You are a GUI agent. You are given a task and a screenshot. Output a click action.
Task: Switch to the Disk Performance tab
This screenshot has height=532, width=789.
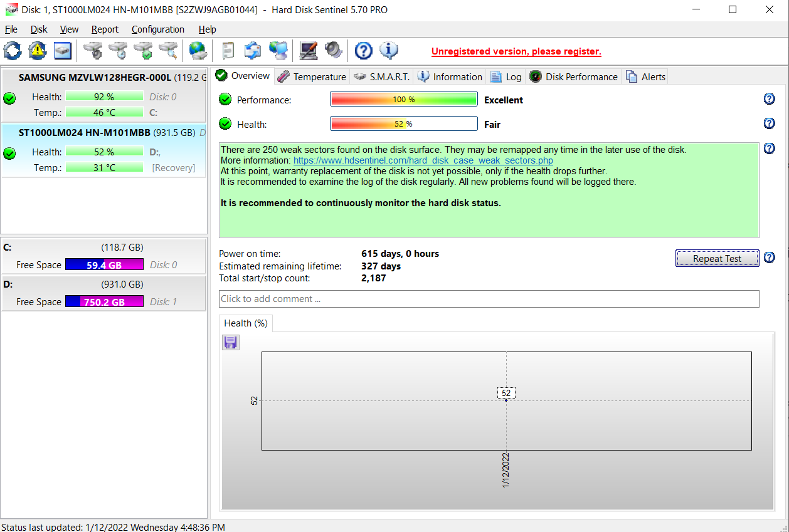(574, 76)
